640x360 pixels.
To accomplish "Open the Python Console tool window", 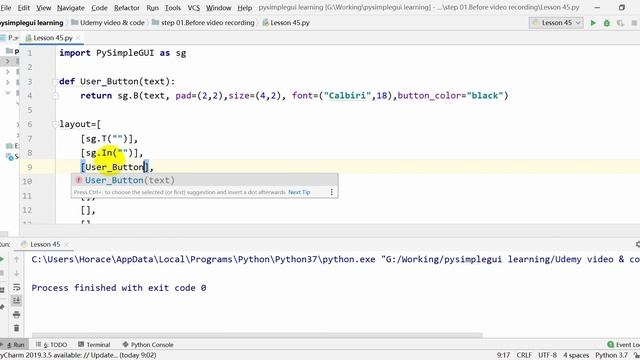I will pos(148,344).
